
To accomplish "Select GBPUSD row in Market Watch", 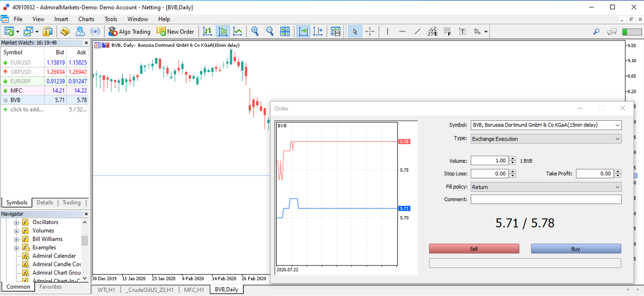I will click(45, 72).
